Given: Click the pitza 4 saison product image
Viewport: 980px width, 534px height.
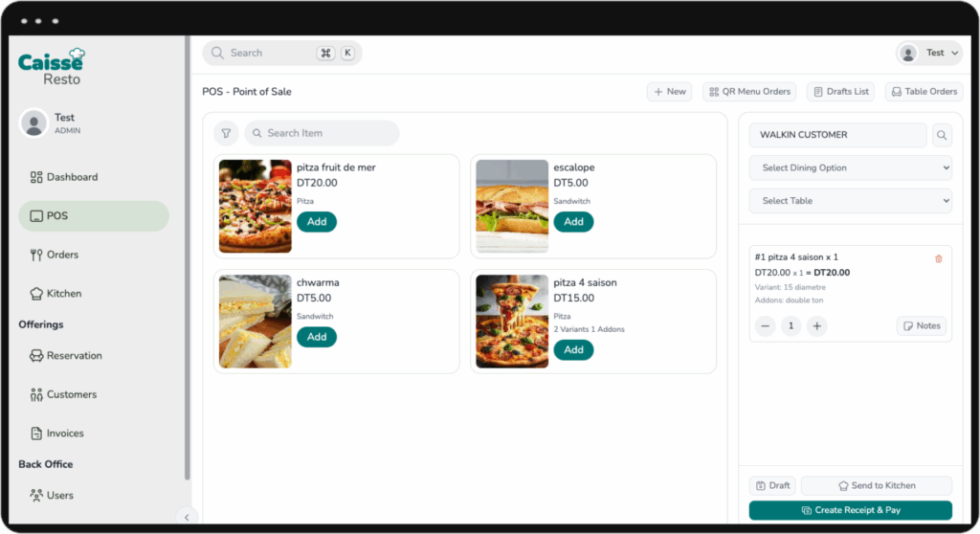Looking at the screenshot, I should [x=512, y=322].
